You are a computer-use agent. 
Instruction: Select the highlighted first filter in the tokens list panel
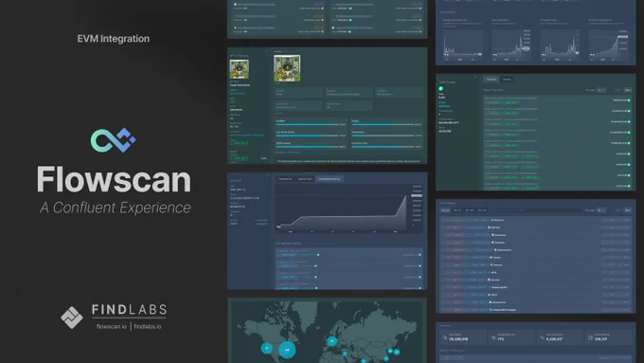click(x=445, y=210)
